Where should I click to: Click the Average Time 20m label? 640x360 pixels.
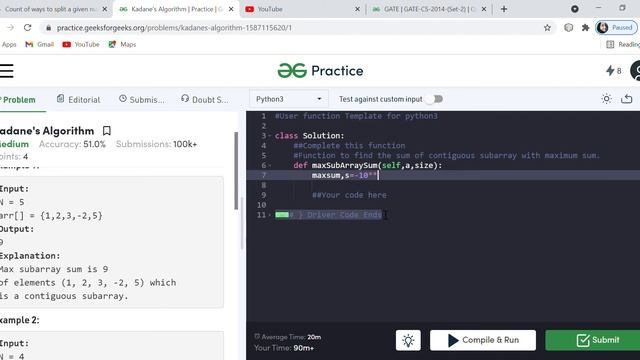287,337
